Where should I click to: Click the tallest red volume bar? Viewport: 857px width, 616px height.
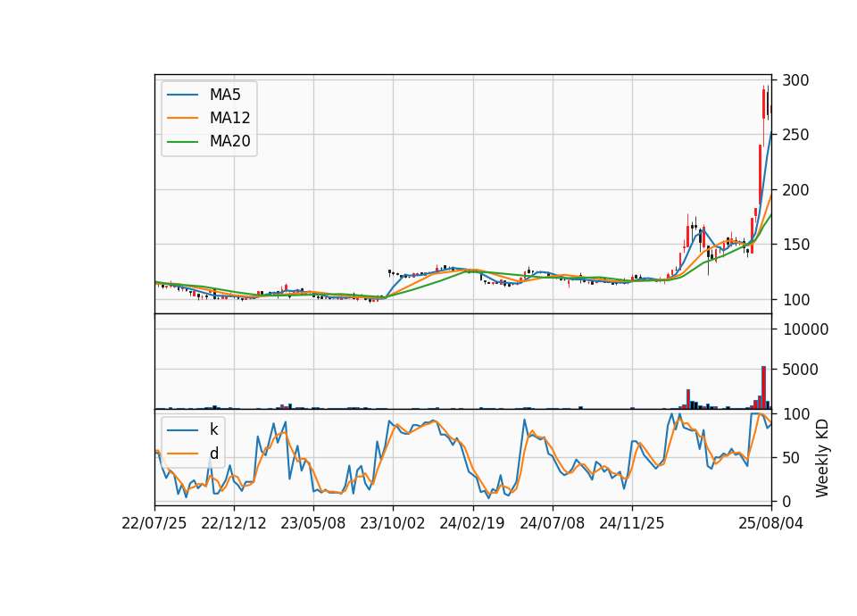coord(763,387)
